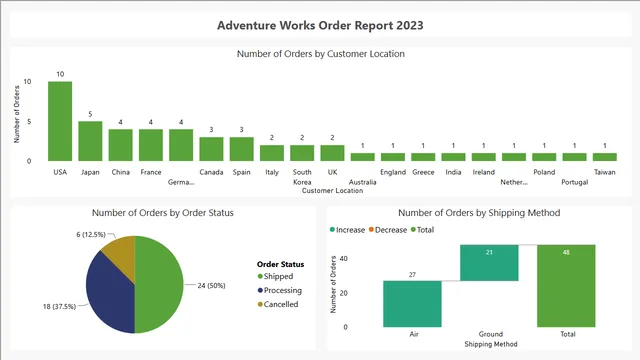Click the '18 (37.5%)' pie data label
Viewport: 640px width, 360px height.
59,307
